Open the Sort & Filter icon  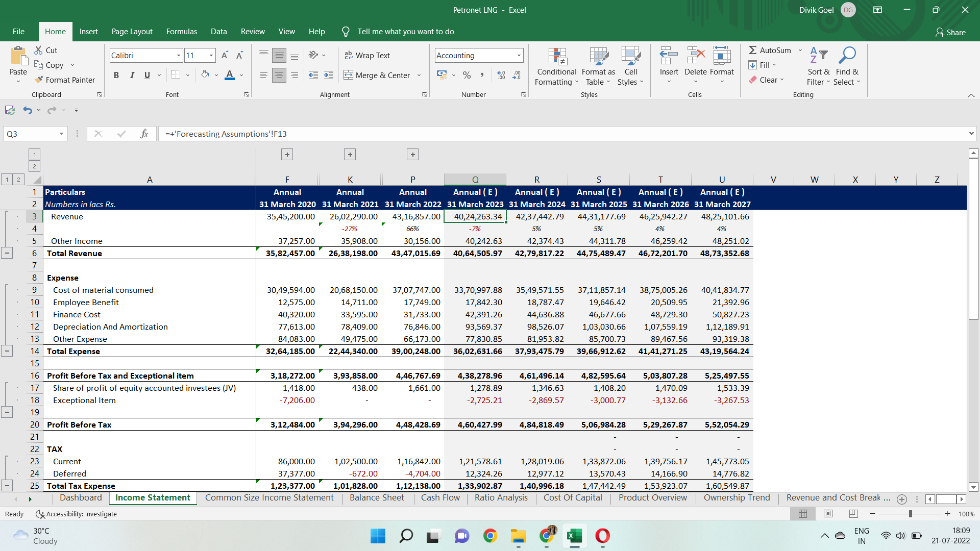point(819,55)
